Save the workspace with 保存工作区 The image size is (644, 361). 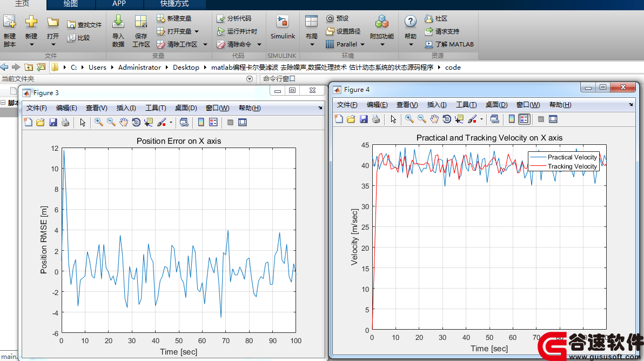pos(141,32)
